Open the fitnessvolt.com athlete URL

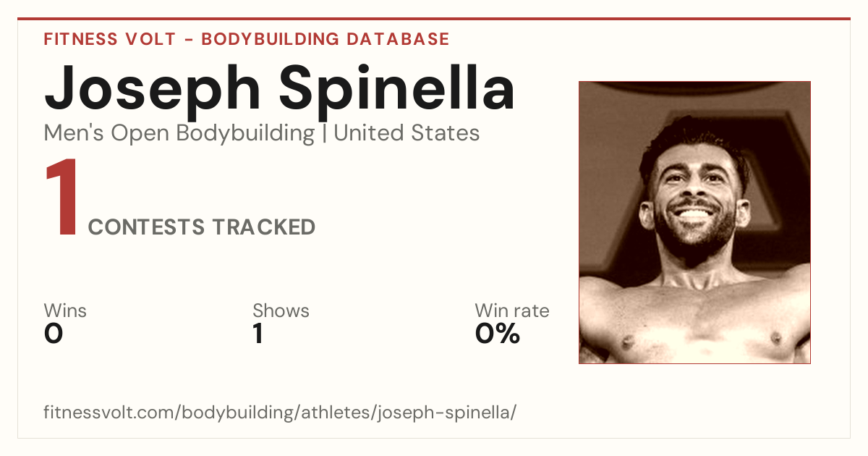tap(280, 413)
